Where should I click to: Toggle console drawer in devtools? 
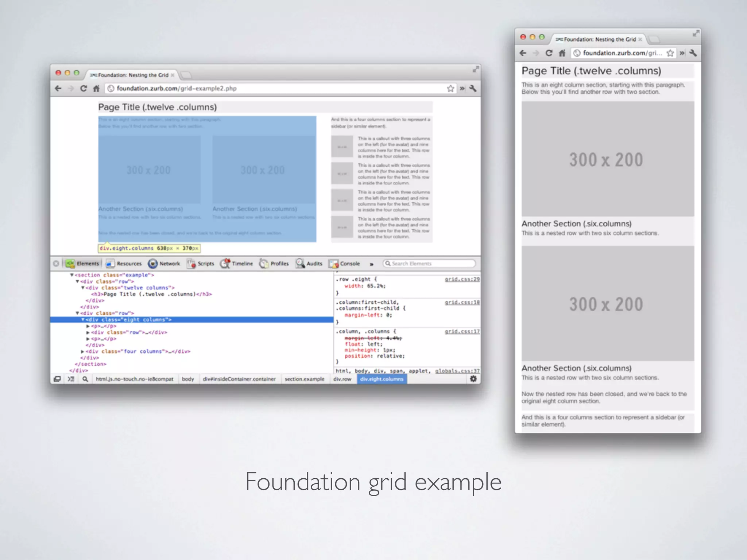[x=71, y=379]
